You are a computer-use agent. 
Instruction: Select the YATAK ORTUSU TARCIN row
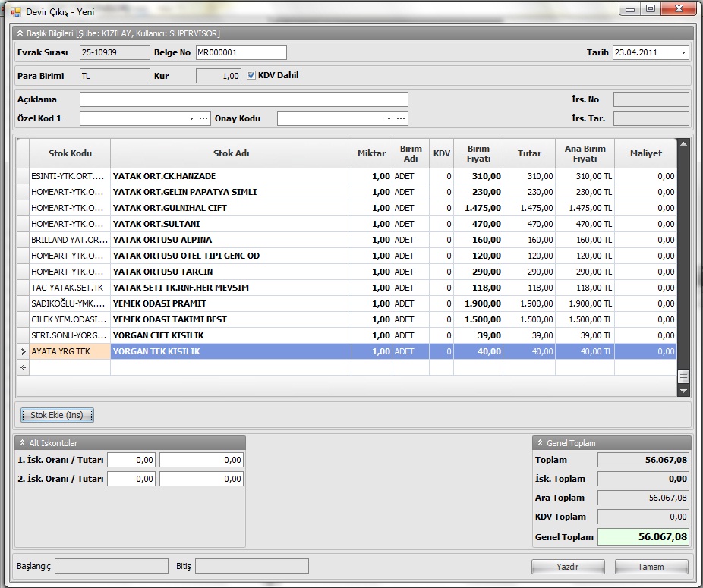pyautogui.click(x=347, y=272)
